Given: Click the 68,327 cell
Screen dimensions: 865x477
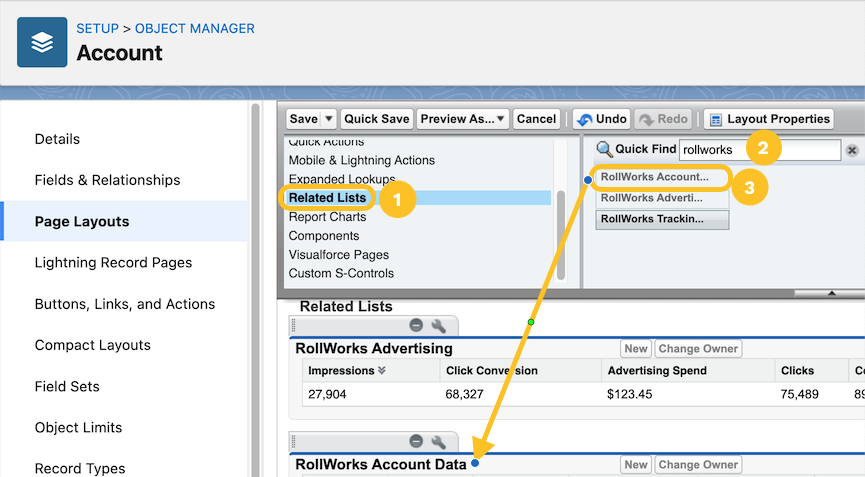Looking at the screenshot, I should pyautogui.click(x=464, y=394).
